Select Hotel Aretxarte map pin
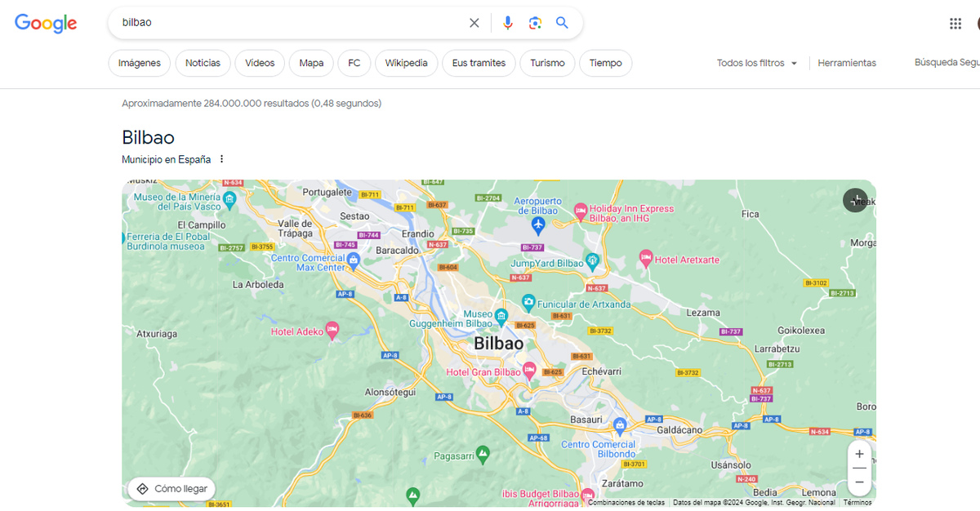The image size is (980, 511). pyautogui.click(x=645, y=258)
